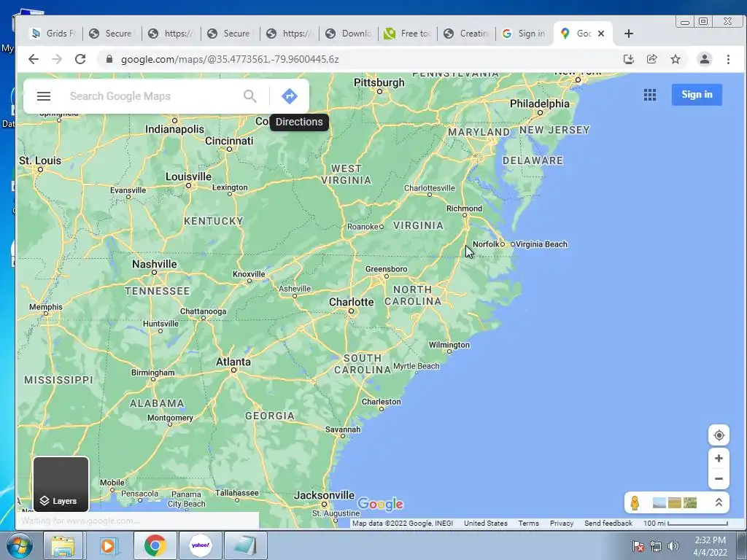The height and width of the screenshot is (560, 747).
Task: Click the Virginia Beach label
Action: point(541,244)
